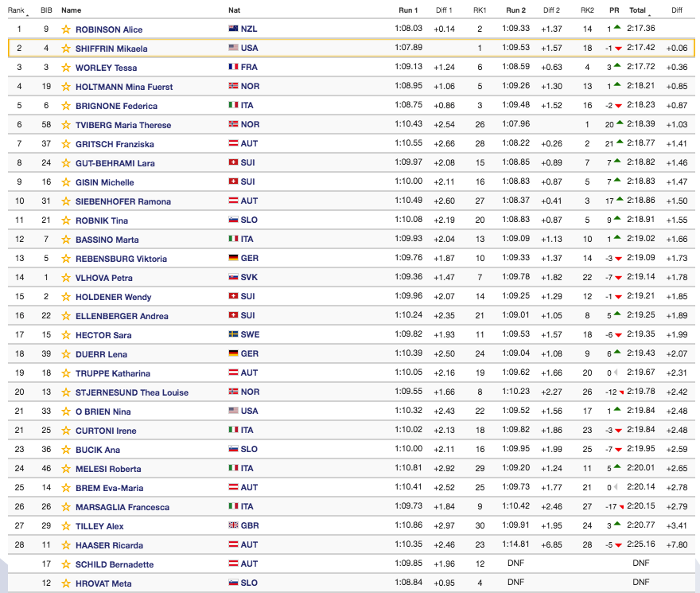700x593 pixels.
Task: Click Total time 2:17.36
Action: point(640,28)
